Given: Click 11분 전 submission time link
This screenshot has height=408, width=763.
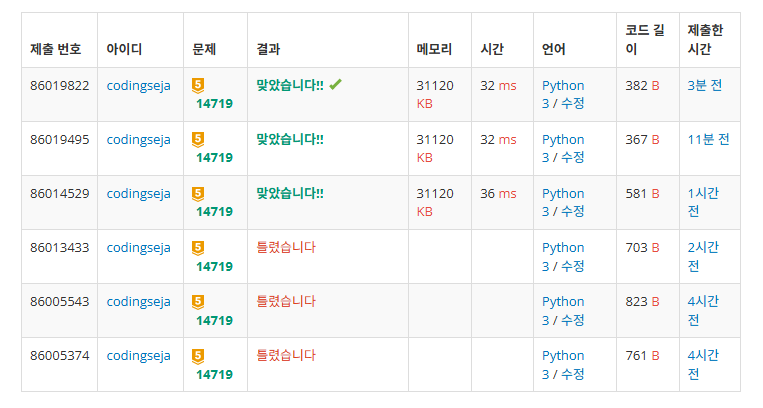Looking at the screenshot, I should (x=708, y=139).
